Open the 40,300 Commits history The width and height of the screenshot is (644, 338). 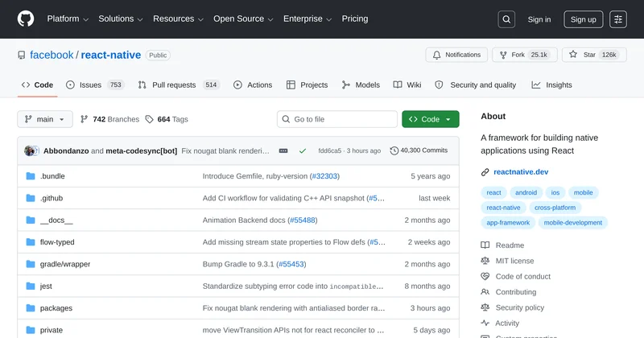[419, 150]
